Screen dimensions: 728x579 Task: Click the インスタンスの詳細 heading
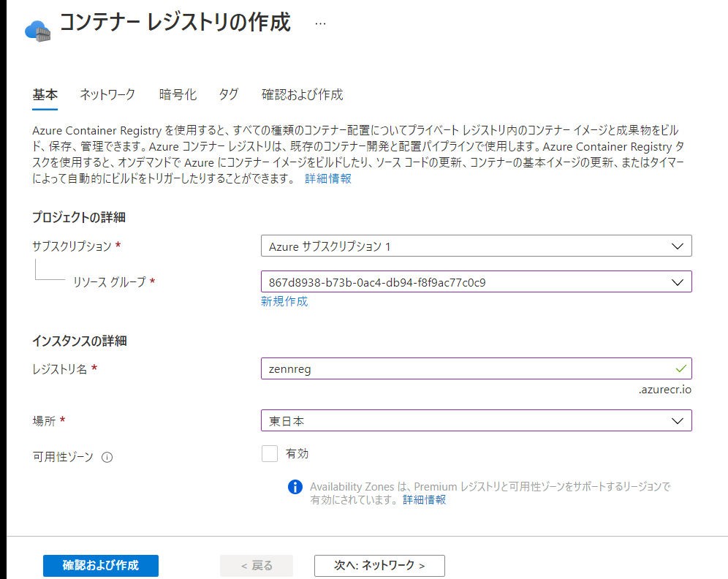point(80,341)
